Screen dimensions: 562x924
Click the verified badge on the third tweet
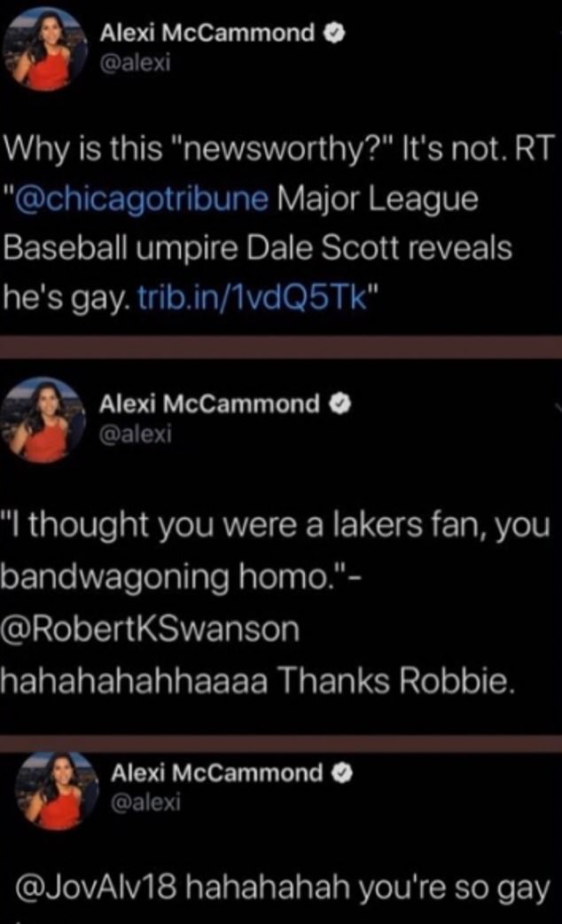(x=343, y=772)
